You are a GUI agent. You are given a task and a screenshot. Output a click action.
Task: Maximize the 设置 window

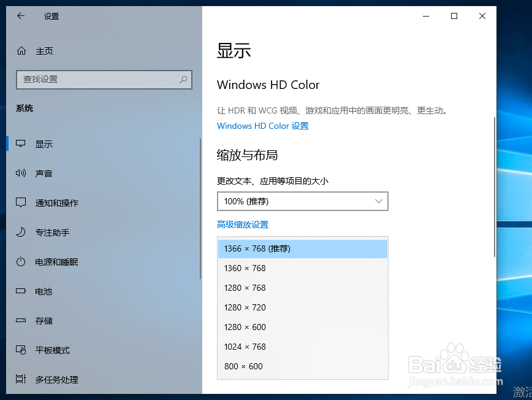pyautogui.click(x=454, y=16)
